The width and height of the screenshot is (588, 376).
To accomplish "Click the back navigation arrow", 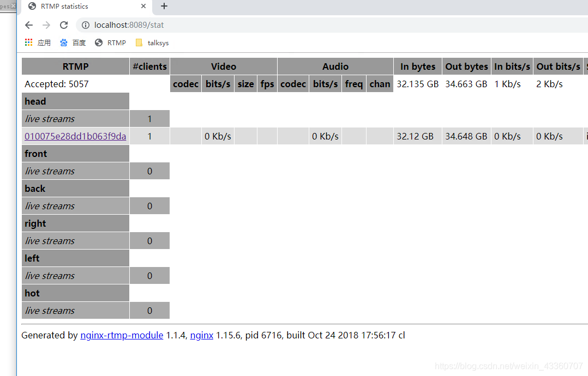I will click(29, 25).
